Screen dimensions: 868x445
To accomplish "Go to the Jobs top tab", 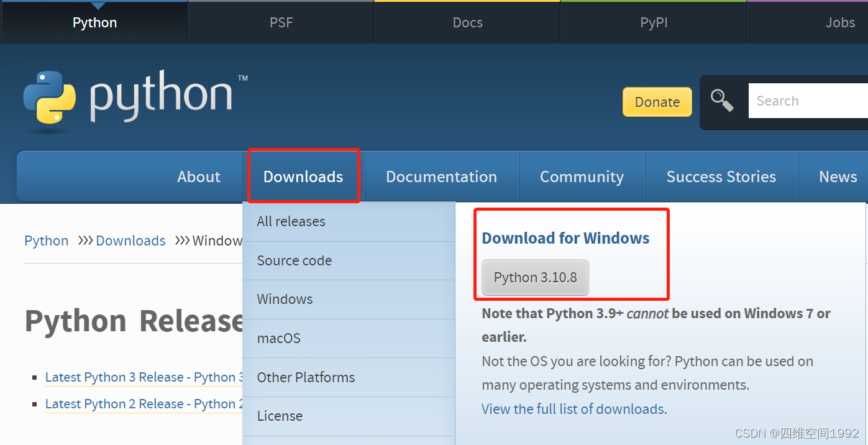I will click(808, 22).
